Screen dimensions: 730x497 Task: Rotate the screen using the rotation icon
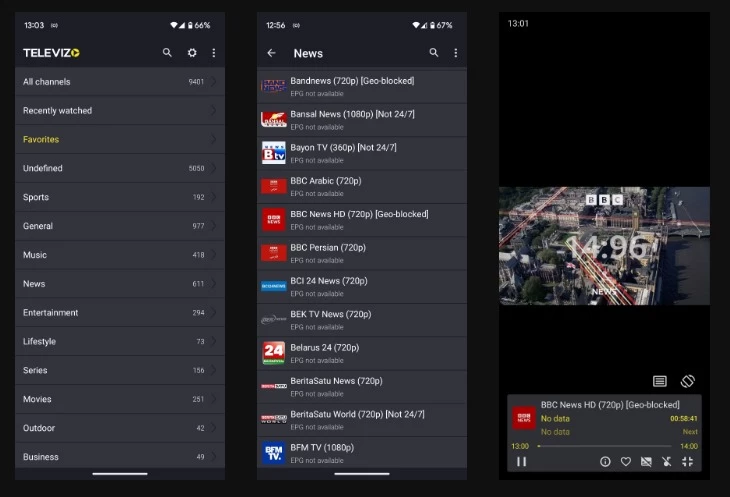[x=688, y=381]
